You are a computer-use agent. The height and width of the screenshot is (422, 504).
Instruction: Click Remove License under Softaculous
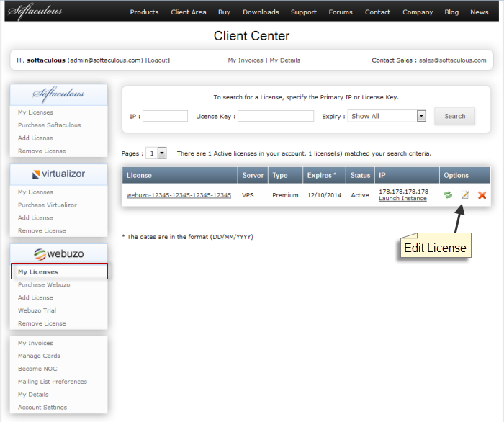tap(42, 151)
